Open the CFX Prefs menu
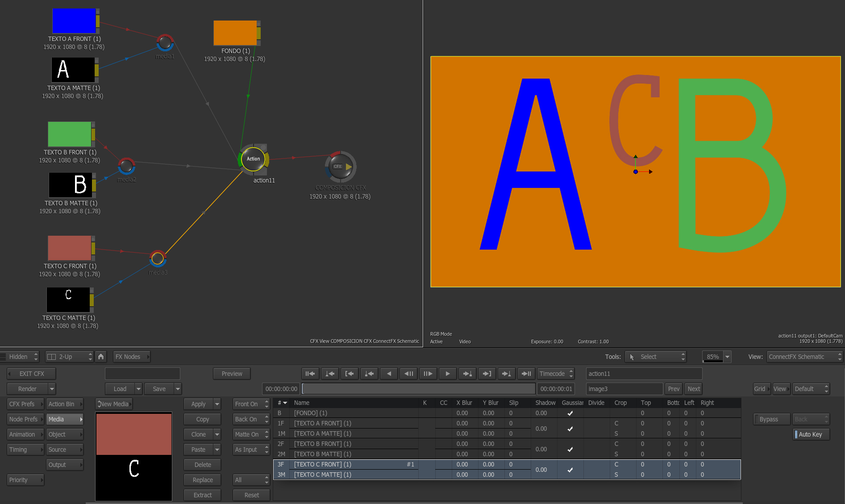Screen dimensions: 845x504 tap(25, 404)
